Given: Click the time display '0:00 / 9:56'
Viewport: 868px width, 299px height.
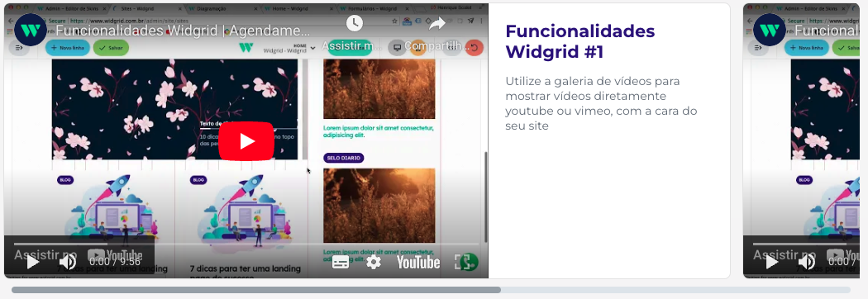Looking at the screenshot, I should [x=116, y=261].
